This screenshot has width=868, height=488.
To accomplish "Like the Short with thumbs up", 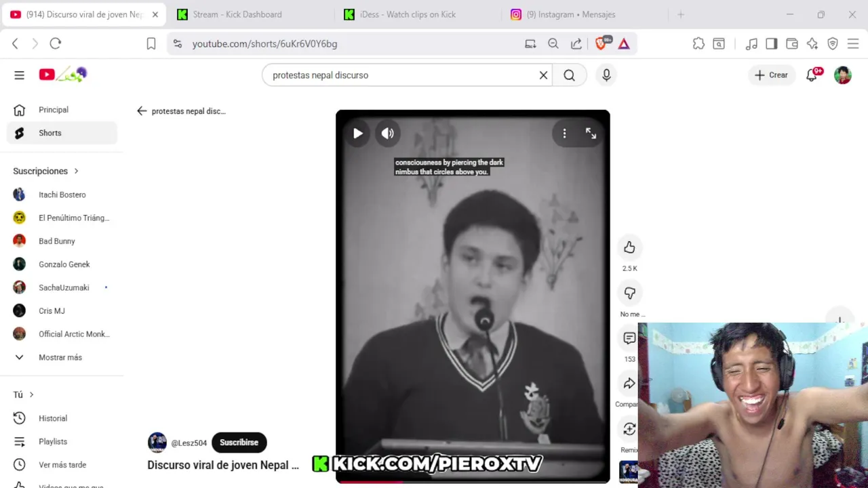I will coord(629,247).
